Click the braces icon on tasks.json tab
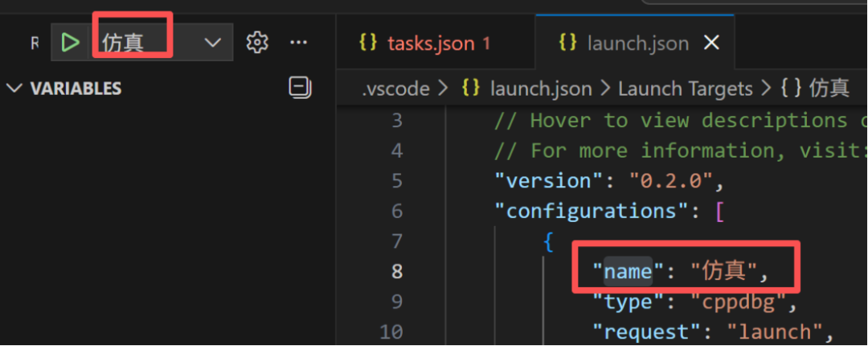Screen dimensions: 868x346 (x=367, y=43)
